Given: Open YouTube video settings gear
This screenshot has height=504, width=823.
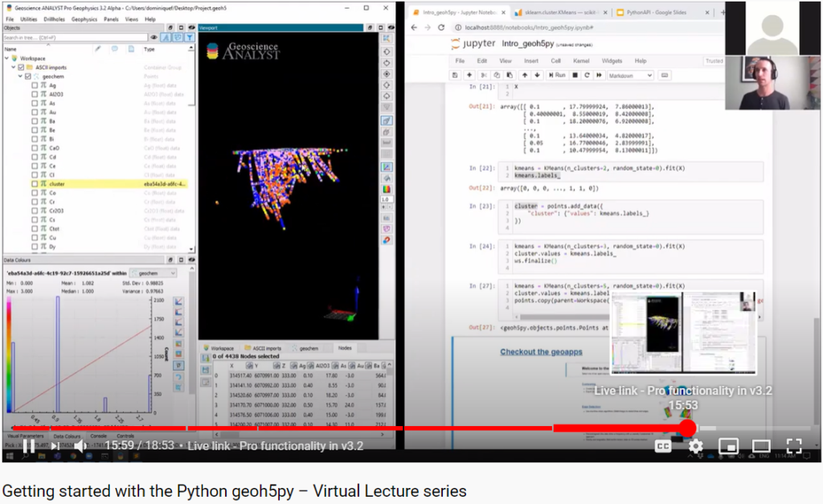Looking at the screenshot, I should [x=695, y=446].
